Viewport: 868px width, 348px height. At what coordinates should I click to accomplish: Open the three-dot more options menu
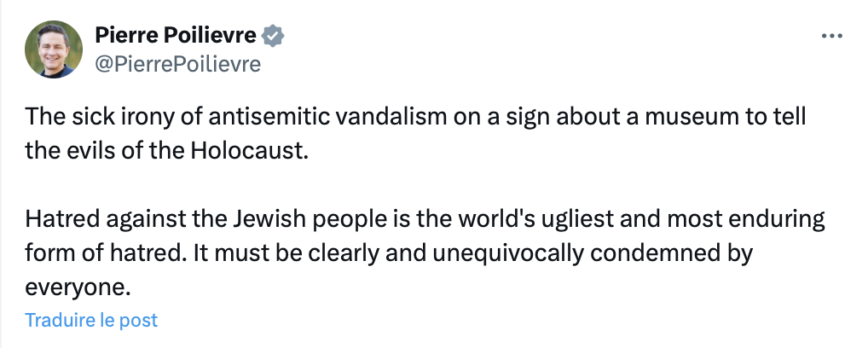tap(831, 37)
